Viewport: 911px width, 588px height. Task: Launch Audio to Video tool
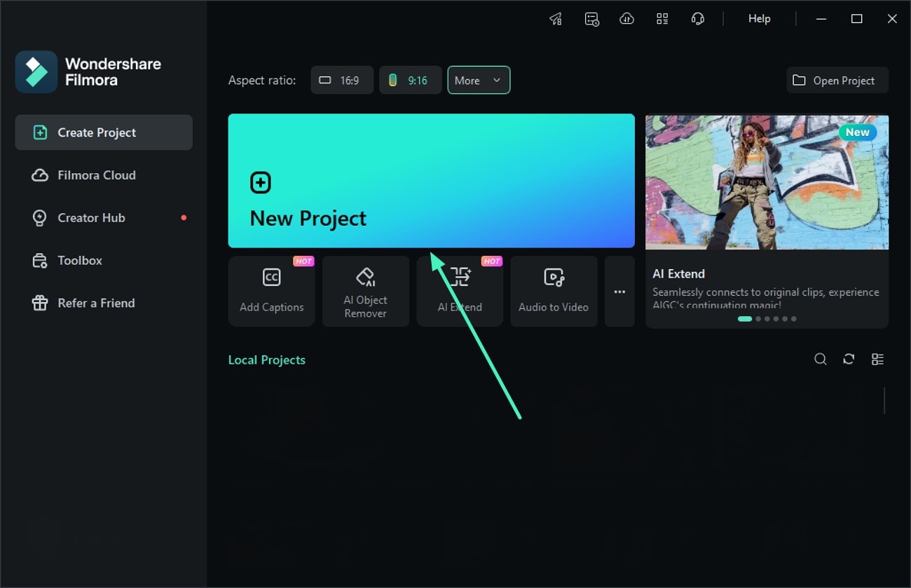coord(554,291)
